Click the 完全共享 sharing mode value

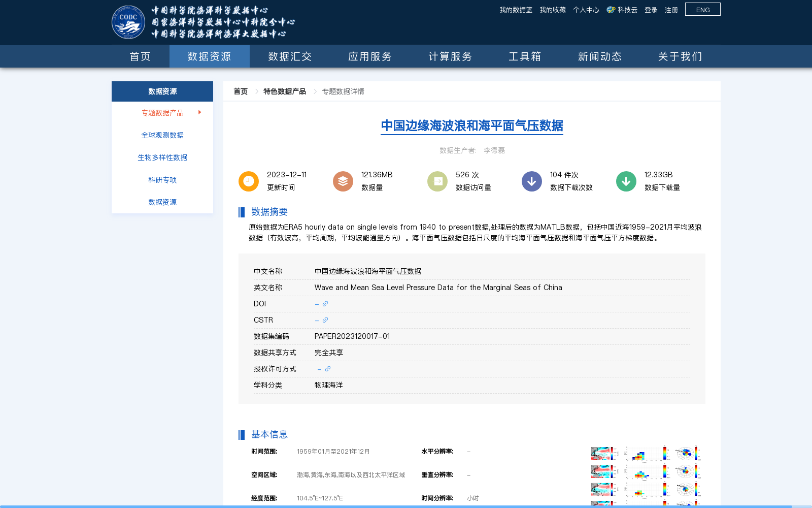click(329, 353)
